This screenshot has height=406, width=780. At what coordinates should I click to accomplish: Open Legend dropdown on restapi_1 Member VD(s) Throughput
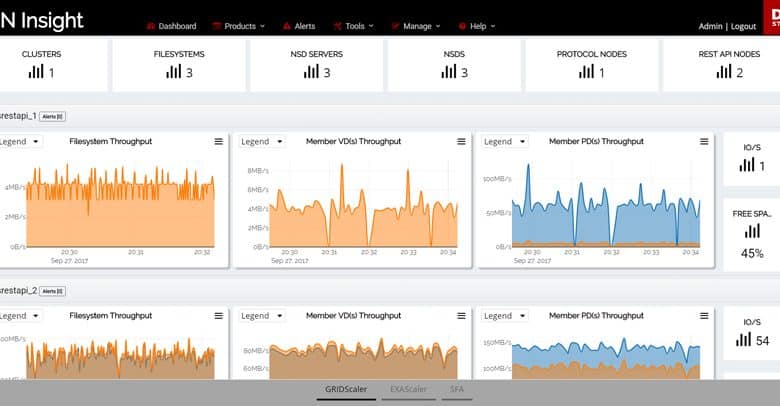[262, 141]
